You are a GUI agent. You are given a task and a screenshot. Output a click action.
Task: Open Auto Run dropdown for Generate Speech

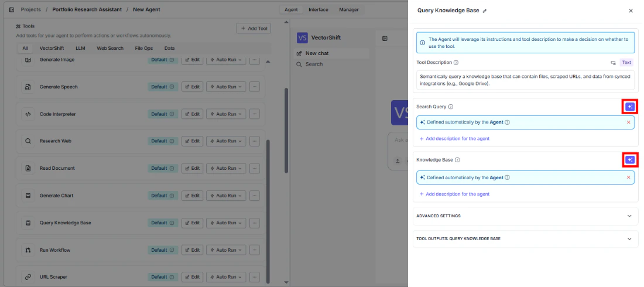click(x=226, y=87)
